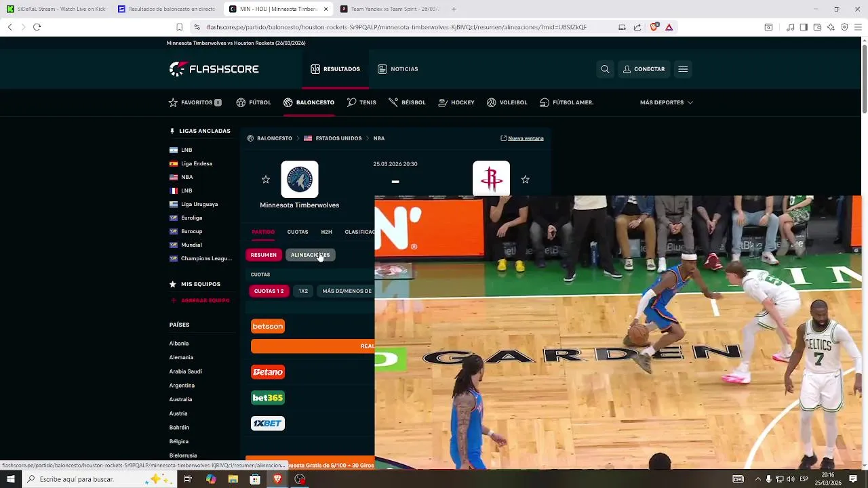Open Liga Endesa pinned league

[x=191, y=163]
